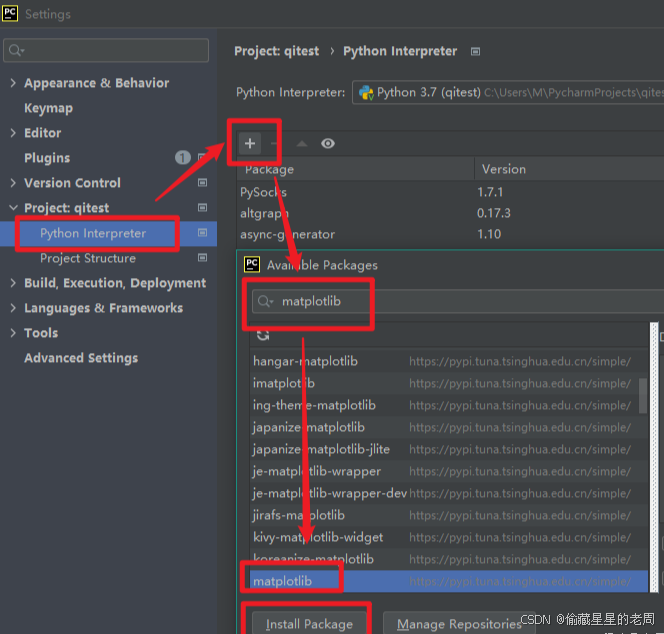Click the upgrade package arrow icon

(x=302, y=144)
